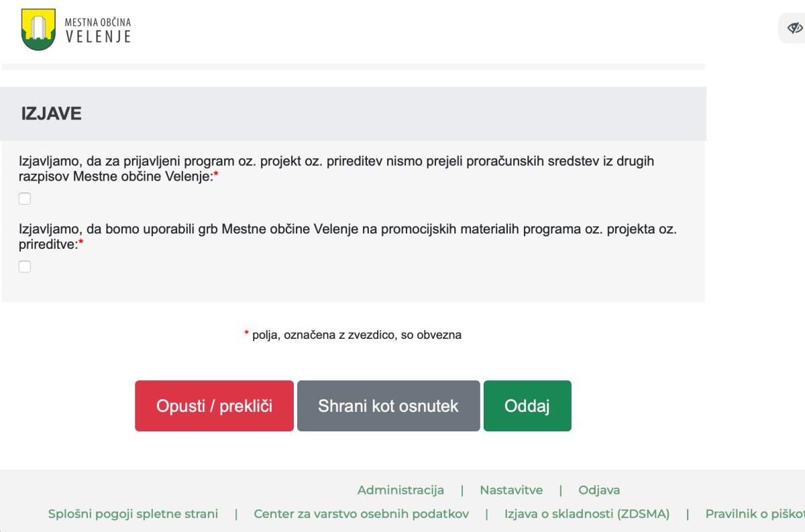The image size is (805, 532).
Task: Click the required fields asterisk note text
Action: click(x=353, y=335)
